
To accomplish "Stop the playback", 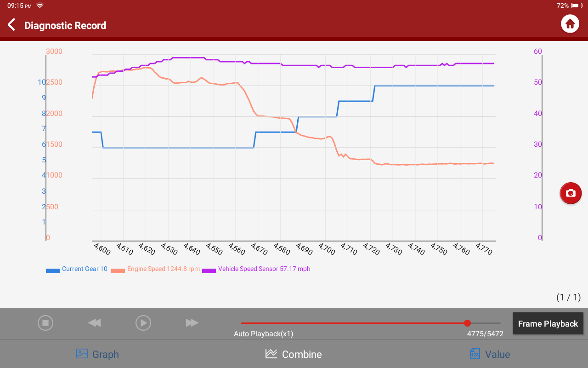I will pos(45,323).
